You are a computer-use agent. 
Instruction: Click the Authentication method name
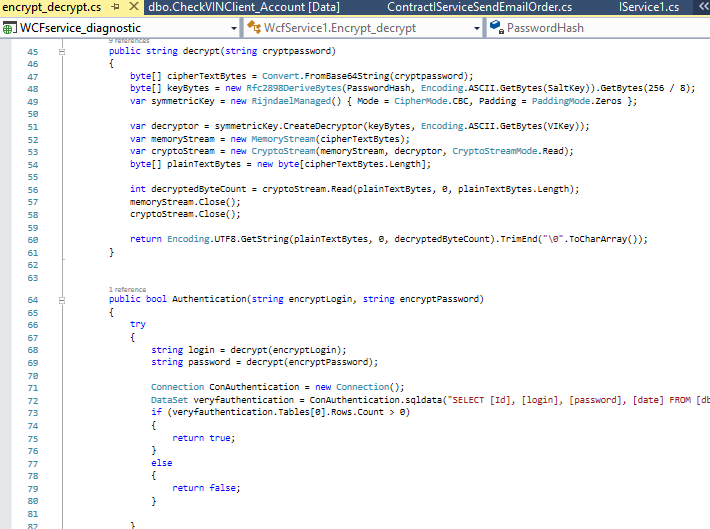coord(209,299)
